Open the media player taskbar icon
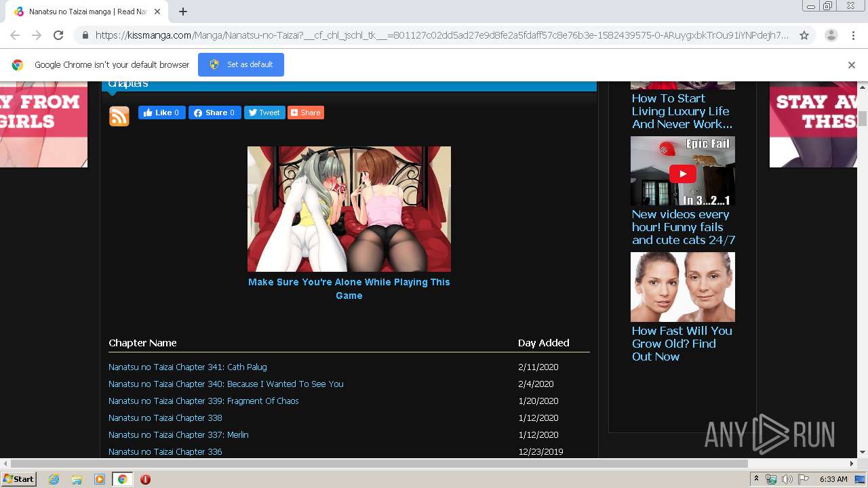This screenshot has height=488, width=868. (x=100, y=479)
